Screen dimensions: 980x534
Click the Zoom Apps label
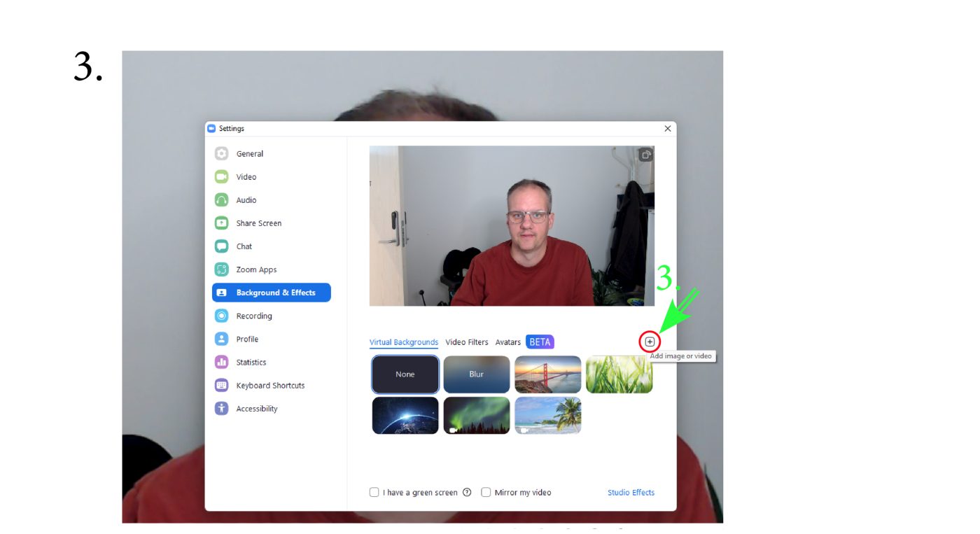256,269
